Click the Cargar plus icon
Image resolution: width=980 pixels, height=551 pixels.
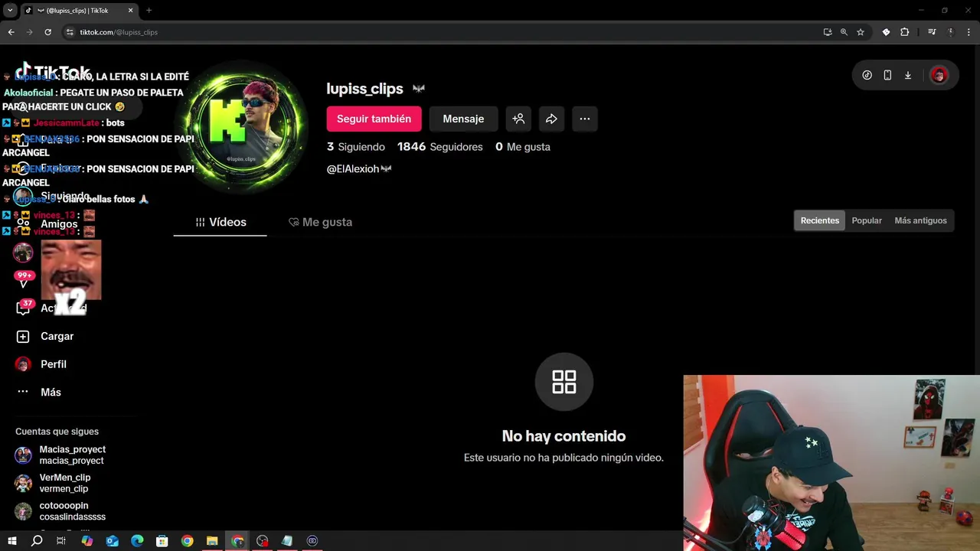pos(23,336)
